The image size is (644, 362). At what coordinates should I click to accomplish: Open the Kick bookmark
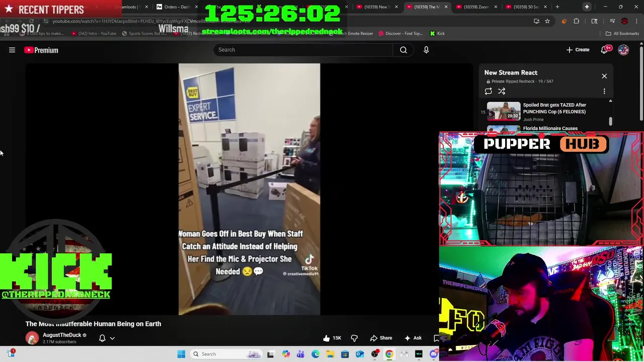tap(437, 33)
